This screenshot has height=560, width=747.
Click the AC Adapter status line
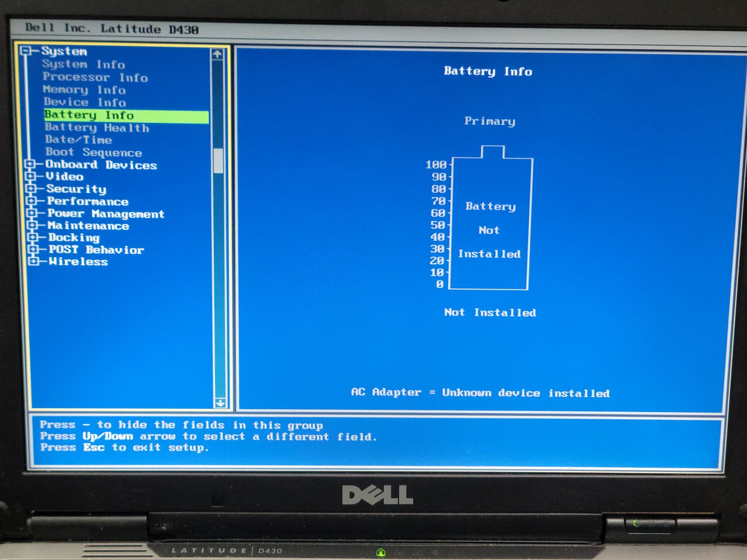pos(480,392)
